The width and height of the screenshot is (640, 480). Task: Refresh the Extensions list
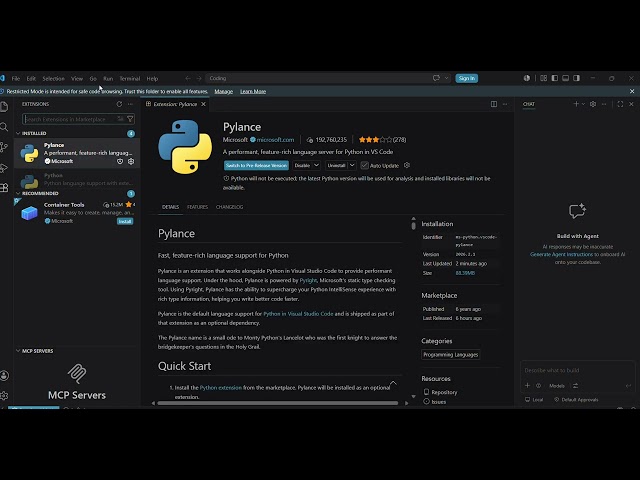119,104
